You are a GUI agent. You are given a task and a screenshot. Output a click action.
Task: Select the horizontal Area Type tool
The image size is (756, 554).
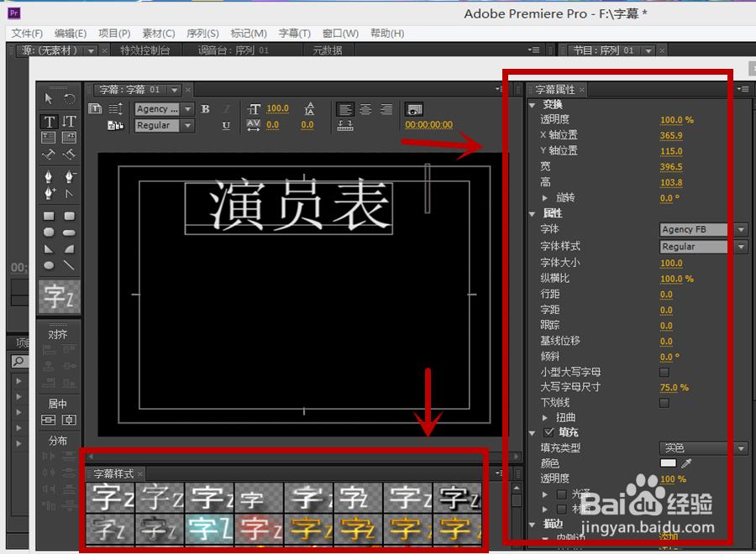(48, 138)
